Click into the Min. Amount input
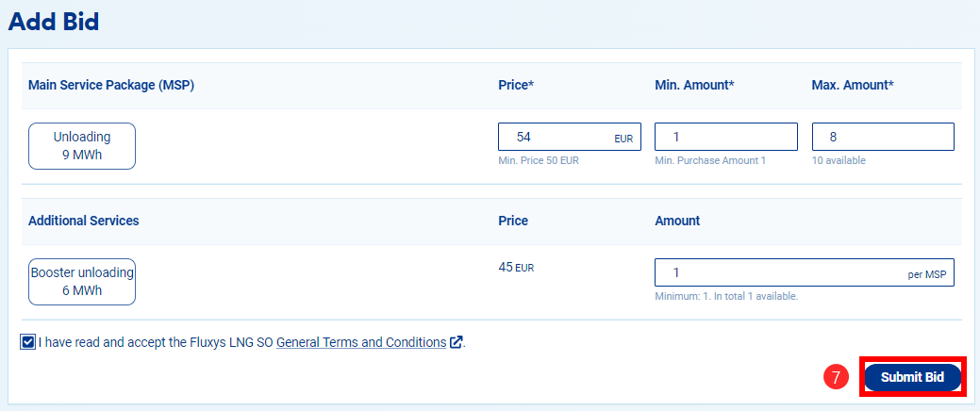 726,137
